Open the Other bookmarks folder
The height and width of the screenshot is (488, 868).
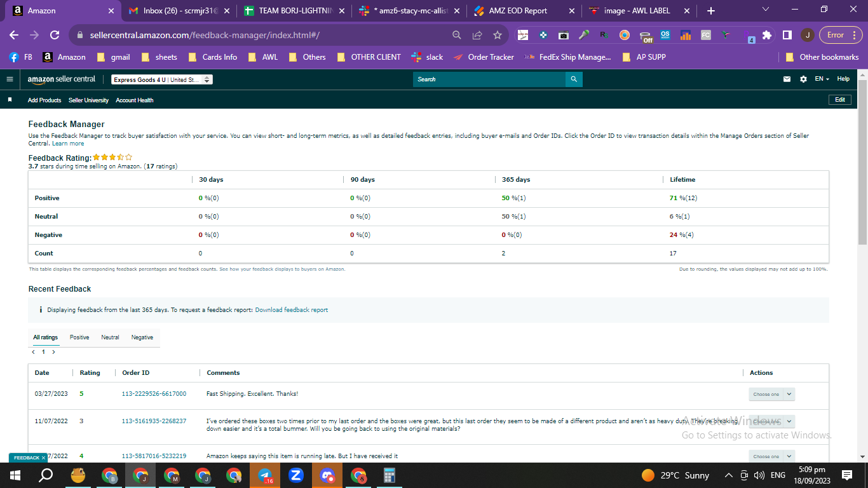point(822,57)
